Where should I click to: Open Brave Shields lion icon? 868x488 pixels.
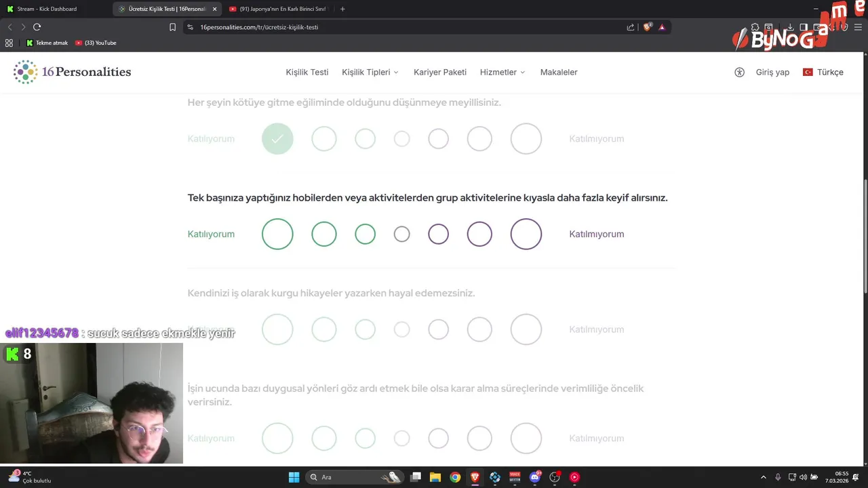647,27
